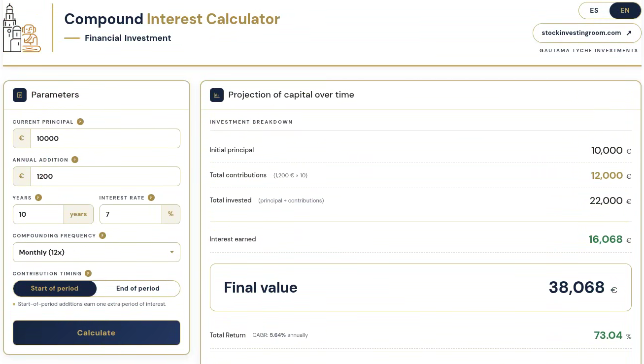Switch language to ES
The height and width of the screenshot is (364, 644).
point(594,11)
